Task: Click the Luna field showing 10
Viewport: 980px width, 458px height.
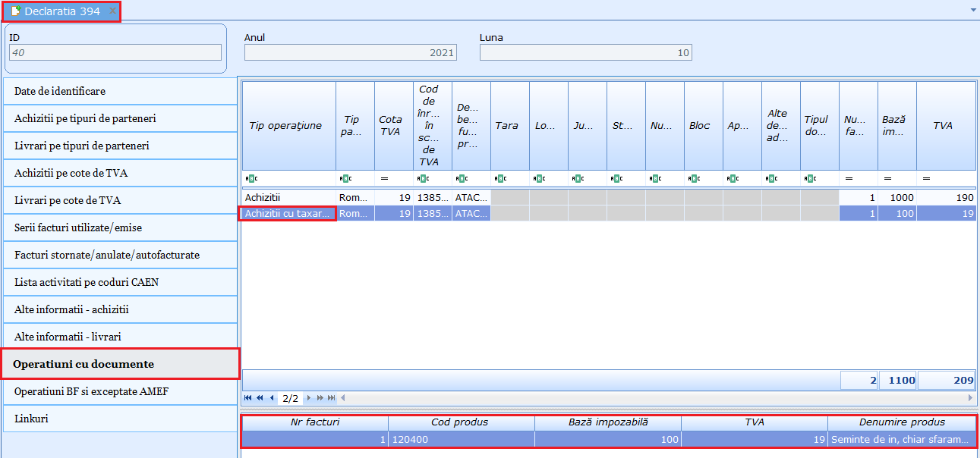Action: [586, 52]
